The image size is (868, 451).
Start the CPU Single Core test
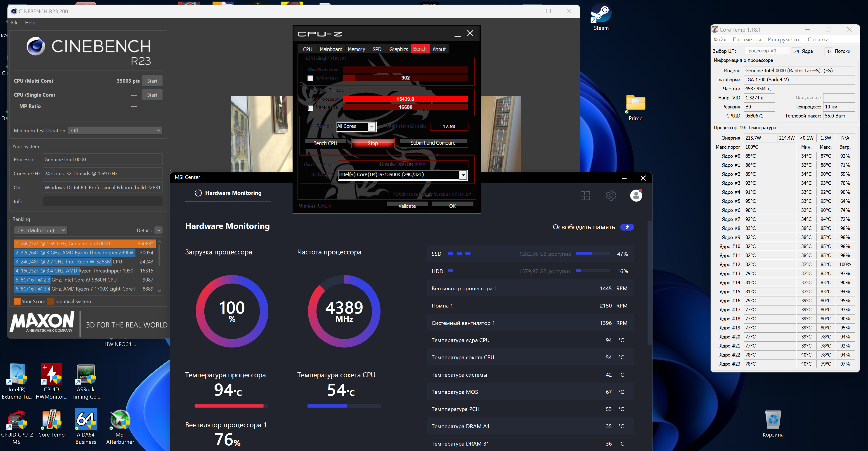[x=152, y=95]
